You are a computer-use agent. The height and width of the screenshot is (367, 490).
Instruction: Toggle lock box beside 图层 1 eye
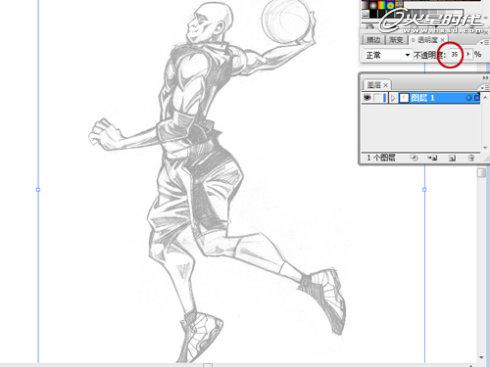[378, 98]
